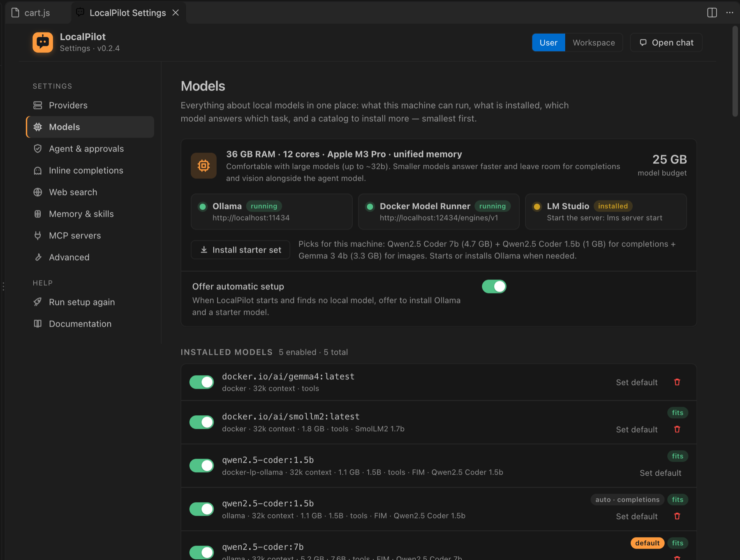Delete the smollm2:latest model with trash icon
Viewport: 740px width, 560px height.
[677, 429]
